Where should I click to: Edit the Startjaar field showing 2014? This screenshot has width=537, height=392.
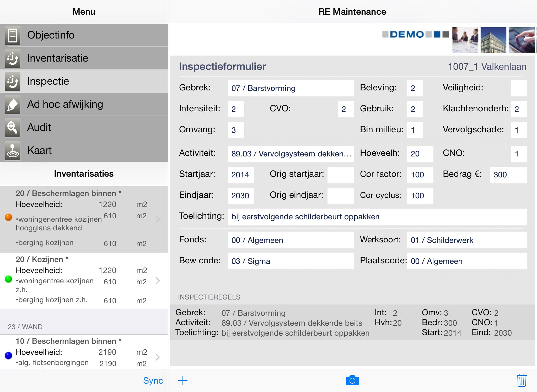[241, 175]
